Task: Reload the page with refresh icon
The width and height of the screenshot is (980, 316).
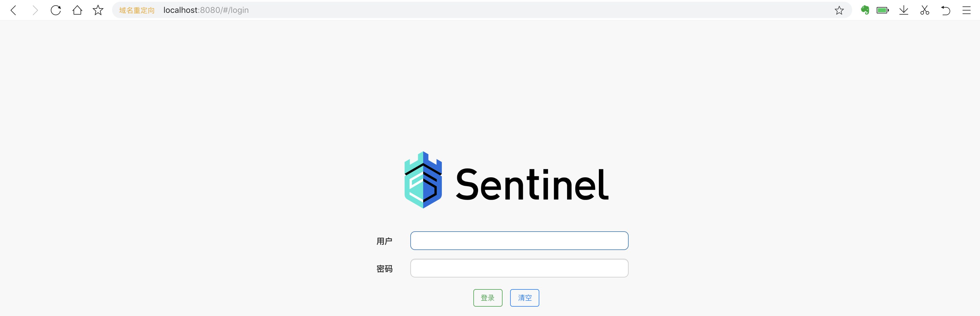Action: click(x=56, y=10)
